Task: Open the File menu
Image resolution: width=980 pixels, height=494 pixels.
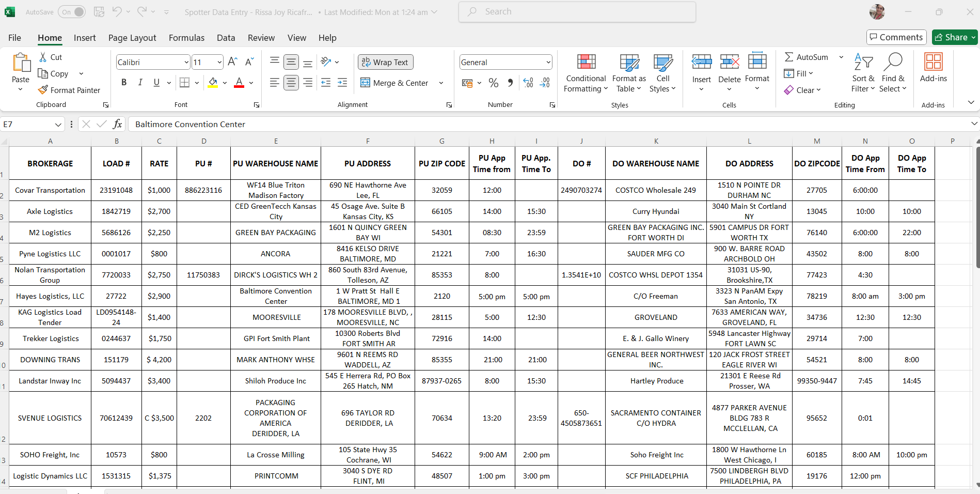Action: pos(15,38)
